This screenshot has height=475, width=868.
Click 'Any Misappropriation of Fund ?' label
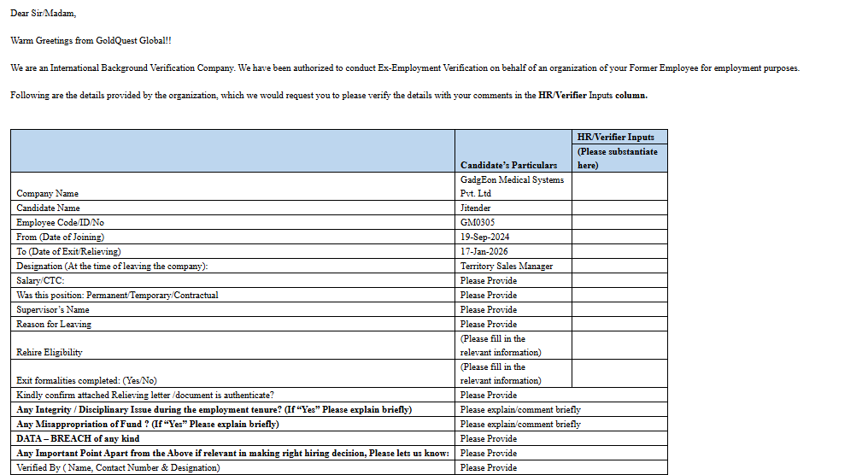point(148,424)
